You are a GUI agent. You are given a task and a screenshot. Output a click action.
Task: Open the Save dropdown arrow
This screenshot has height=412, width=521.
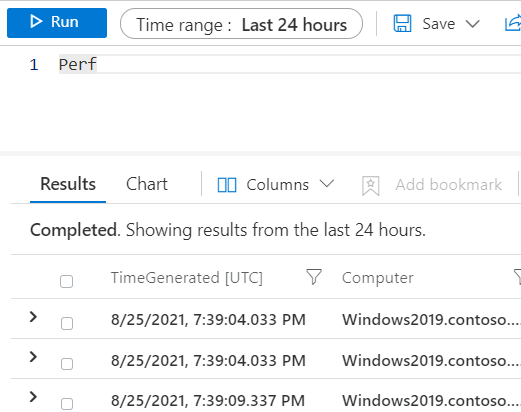[x=473, y=24]
